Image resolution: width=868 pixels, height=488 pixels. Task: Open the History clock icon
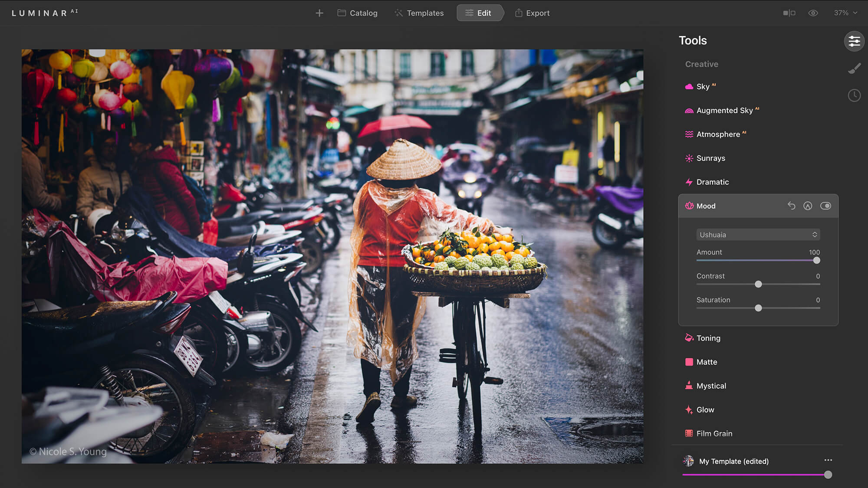[x=854, y=95]
